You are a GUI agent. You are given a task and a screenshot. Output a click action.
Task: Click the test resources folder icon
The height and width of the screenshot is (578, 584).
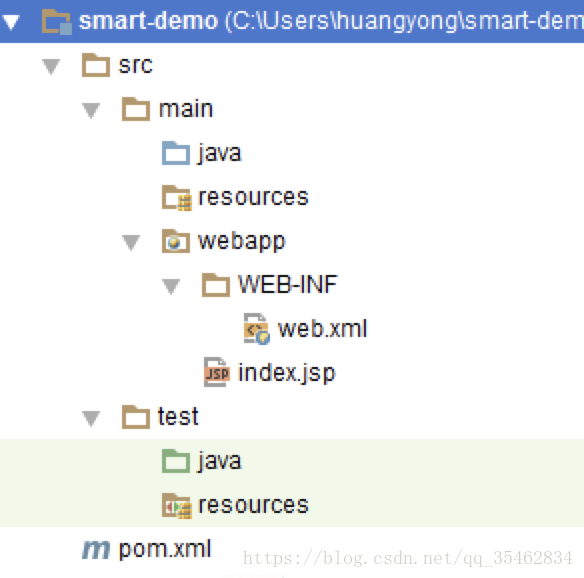coord(177,506)
